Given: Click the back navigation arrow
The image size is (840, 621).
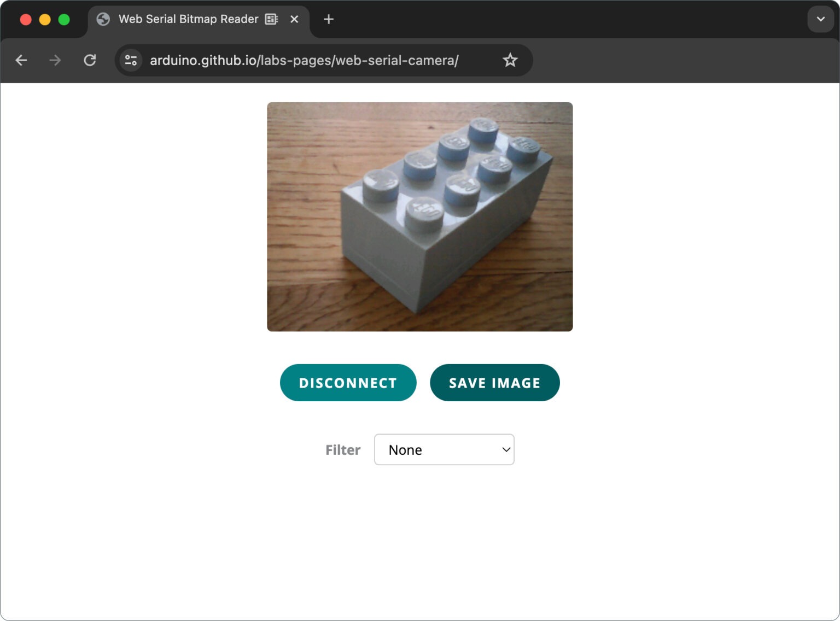Looking at the screenshot, I should pos(21,60).
